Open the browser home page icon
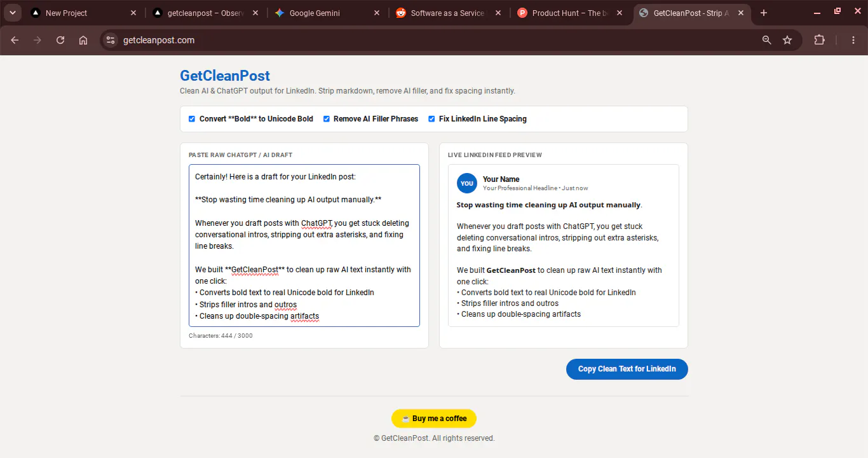The width and height of the screenshot is (868, 458). (83, 40)
